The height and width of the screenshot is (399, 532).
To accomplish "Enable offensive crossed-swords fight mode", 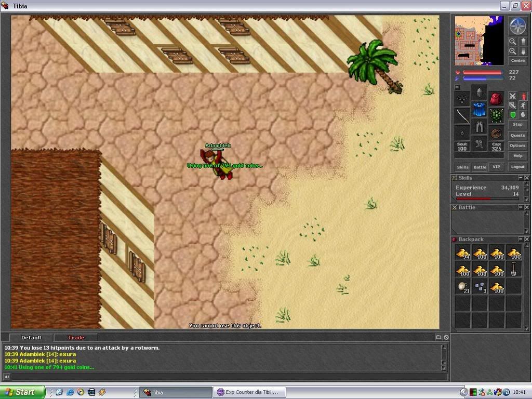I will [x=513, y=96].
